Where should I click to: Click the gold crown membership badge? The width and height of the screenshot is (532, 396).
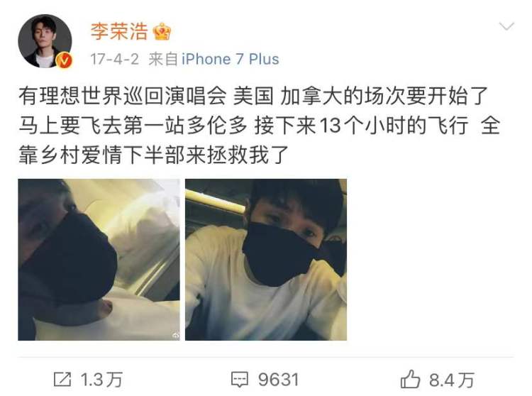coord(162,31)
